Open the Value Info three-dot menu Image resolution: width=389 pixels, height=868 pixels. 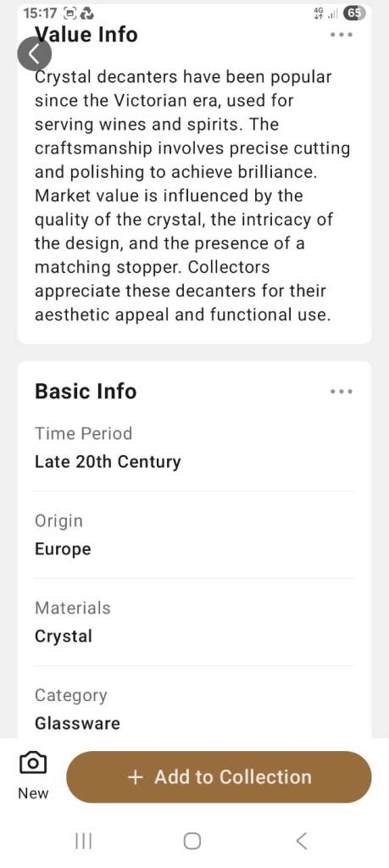[x=341, y=35]
